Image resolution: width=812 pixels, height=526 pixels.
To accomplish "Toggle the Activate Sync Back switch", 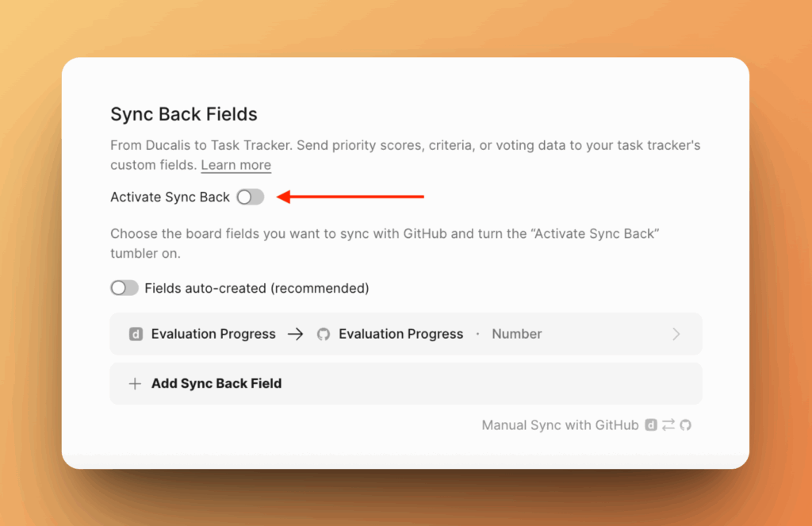I will (x=250, y=197).
